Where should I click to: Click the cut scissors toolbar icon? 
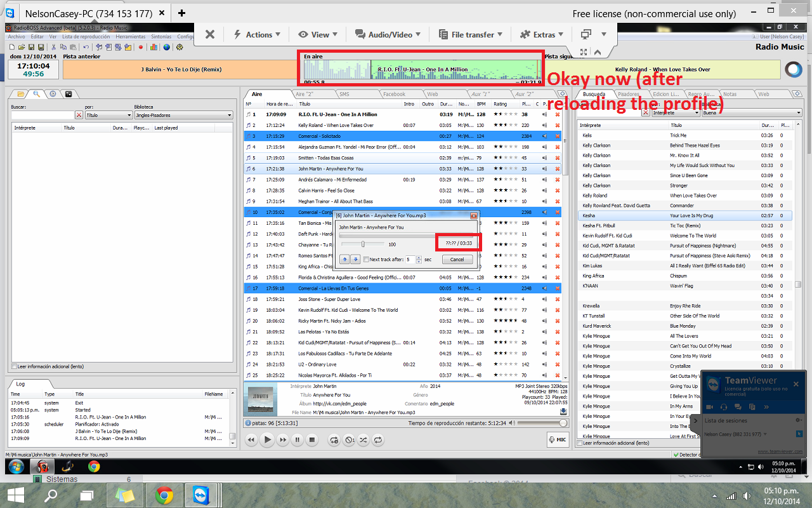coord(53,47)
